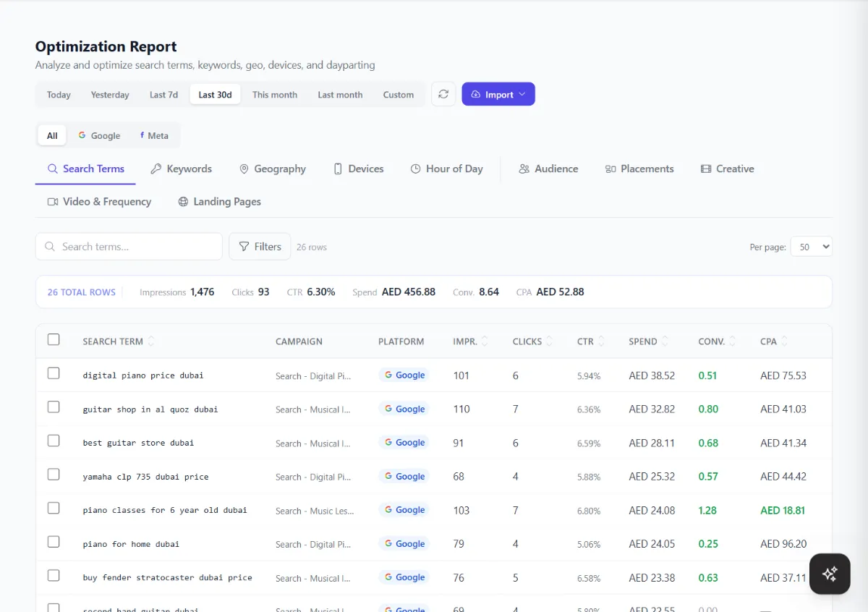Click the sort arrows beside CPA
This screenshot has width=868, height=612.
[785, 341]
